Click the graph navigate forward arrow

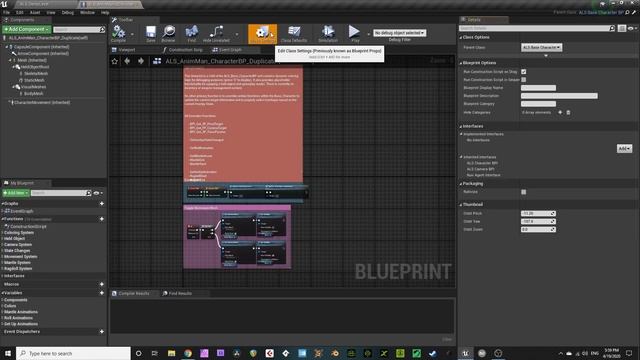(141, 61)
